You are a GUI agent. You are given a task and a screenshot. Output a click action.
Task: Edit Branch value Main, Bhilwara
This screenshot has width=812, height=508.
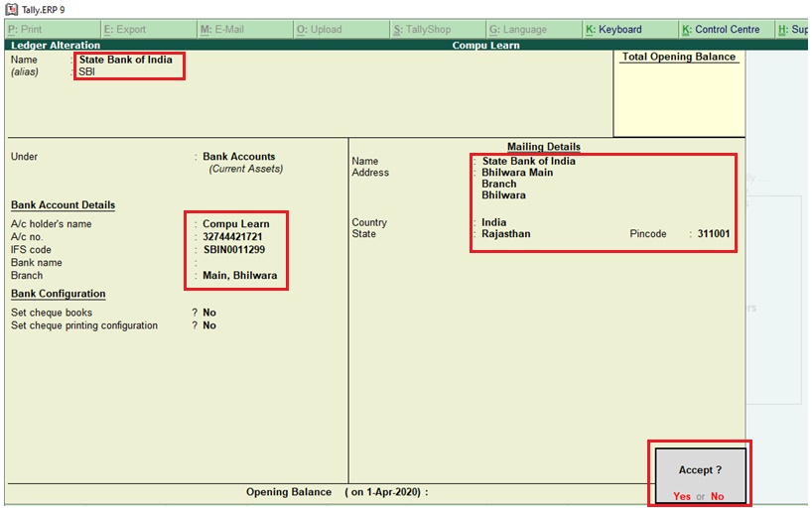coord(240,276)
